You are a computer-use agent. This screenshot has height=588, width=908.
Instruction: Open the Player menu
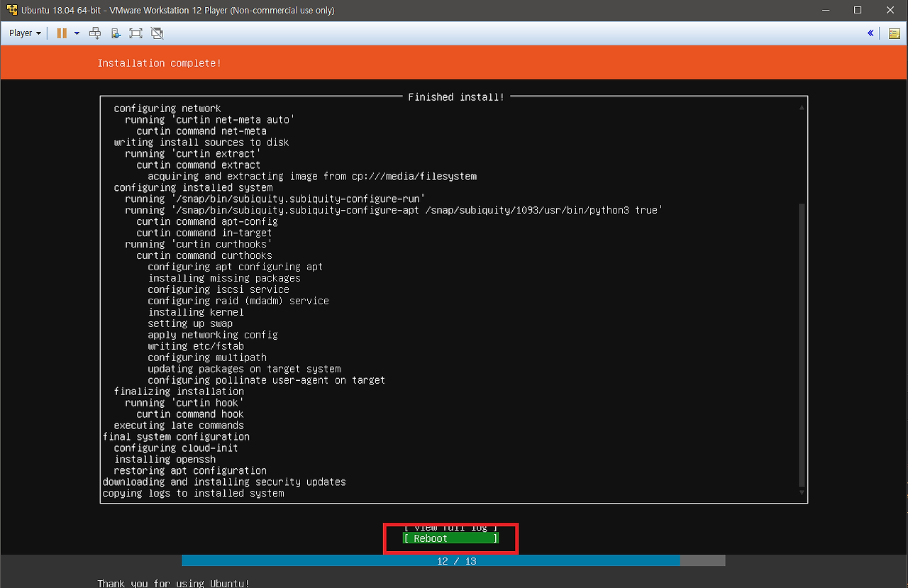pos(25,33)
